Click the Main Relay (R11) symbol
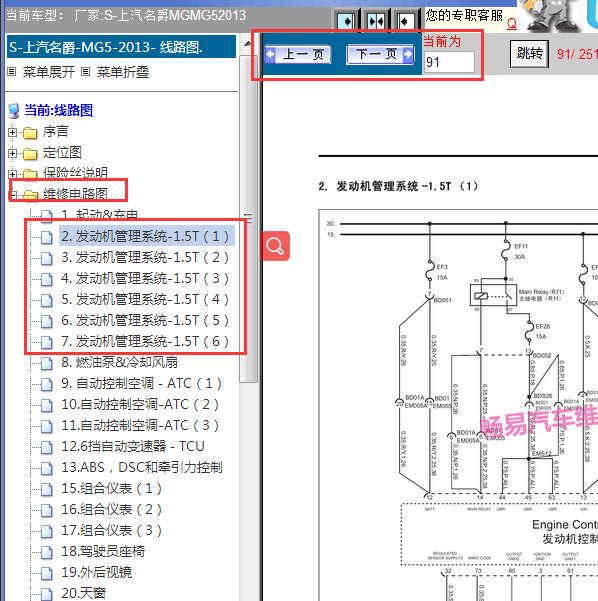The width and height of the screenshot is (598, 601). 493,295
